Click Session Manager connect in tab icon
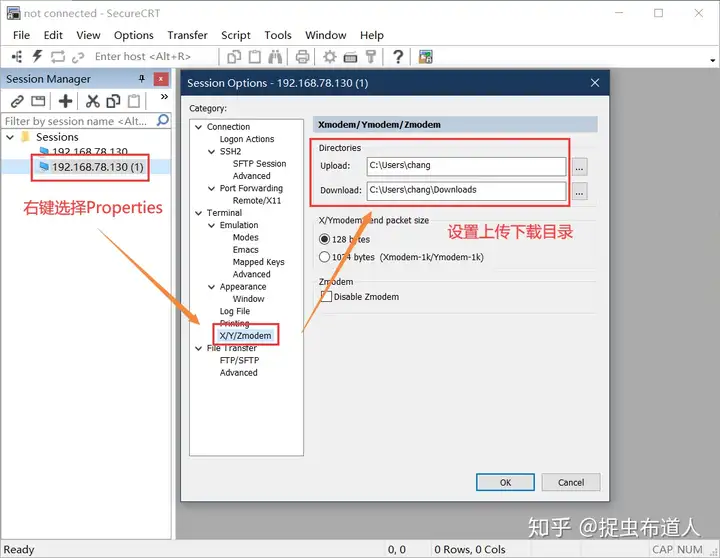Viewport: 720px width, 558px height. coord(38,101)
